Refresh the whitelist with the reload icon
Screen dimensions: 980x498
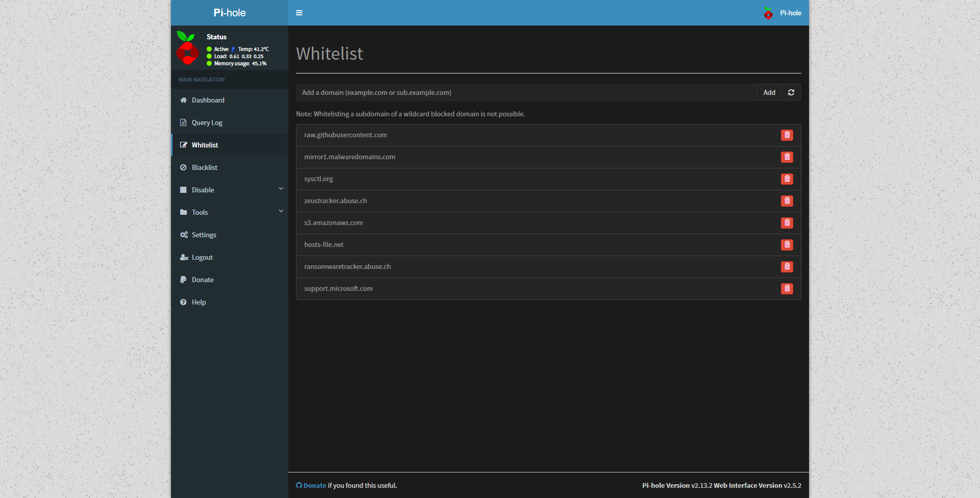tap(791, 93)
